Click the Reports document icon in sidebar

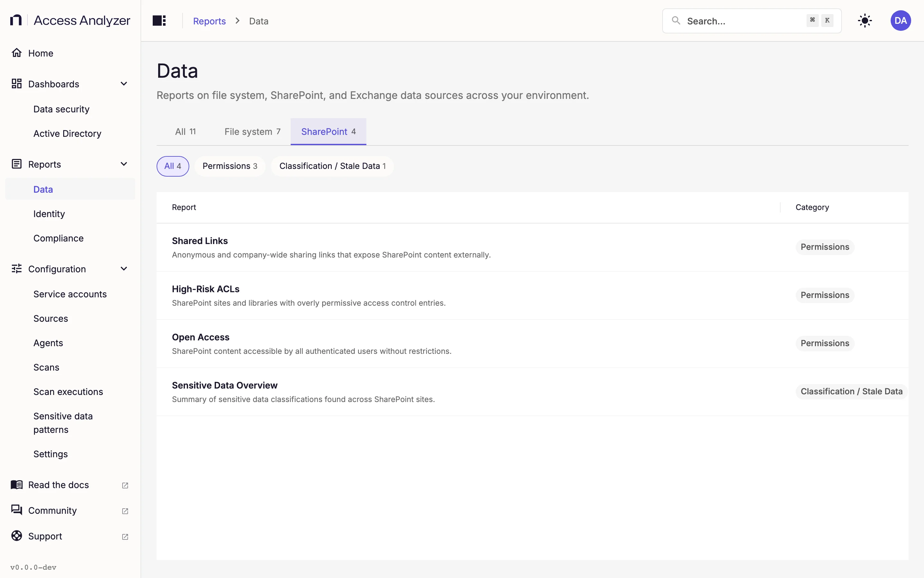pyautogui.click(x=16, y=164)
